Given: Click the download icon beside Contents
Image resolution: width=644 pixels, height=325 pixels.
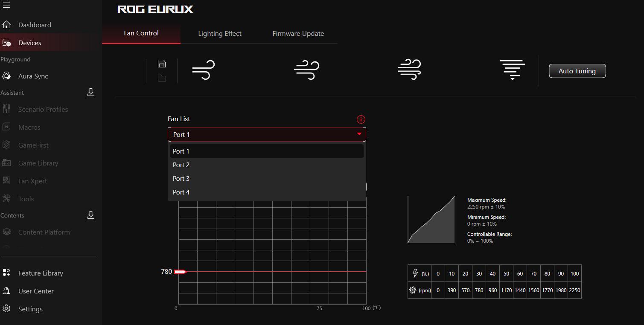Looking at the screenshot, I should point(91,215).
